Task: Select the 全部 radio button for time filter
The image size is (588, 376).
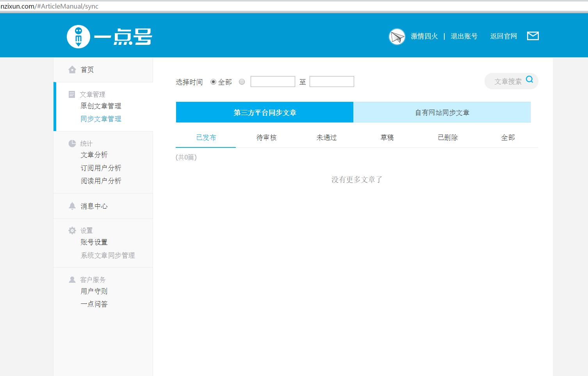Action: click(213, 82)
